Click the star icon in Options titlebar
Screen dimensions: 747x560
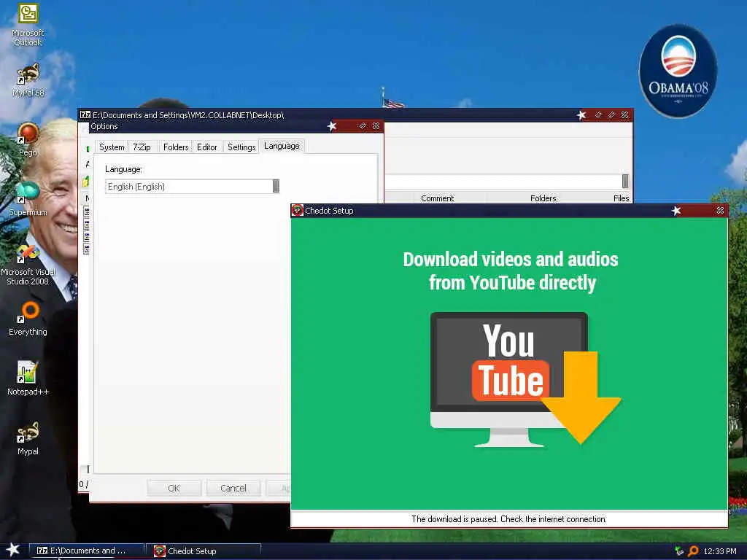click(332, 126)
